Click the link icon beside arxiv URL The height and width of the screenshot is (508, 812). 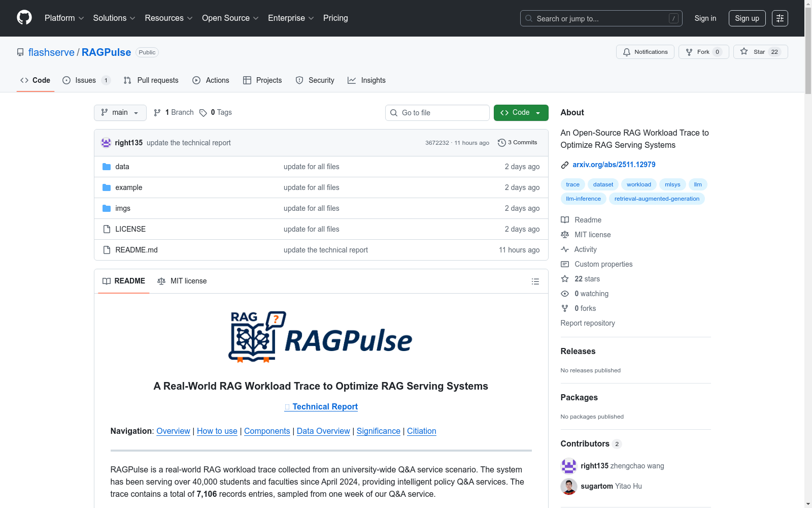(565, 165)
